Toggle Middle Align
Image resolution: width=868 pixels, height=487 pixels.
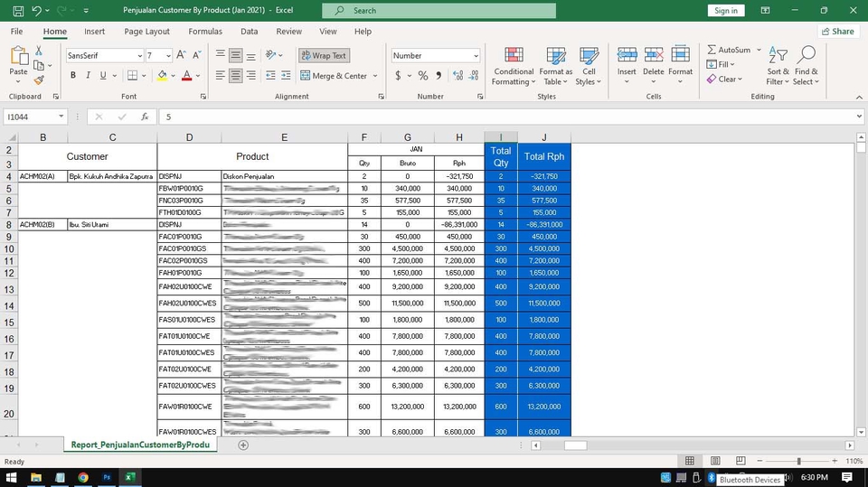[x=236, y=55]
